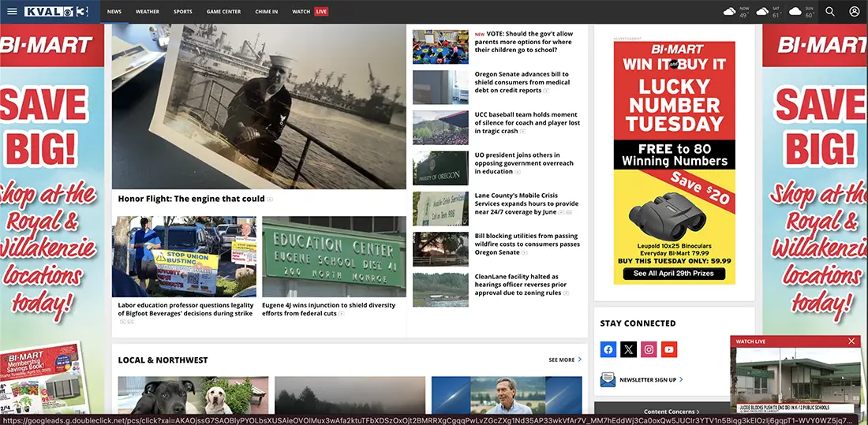Click the See More link for Local & Northwest
Image resolution: width=868 pixels, height=425 pixels.
point(565,360)
